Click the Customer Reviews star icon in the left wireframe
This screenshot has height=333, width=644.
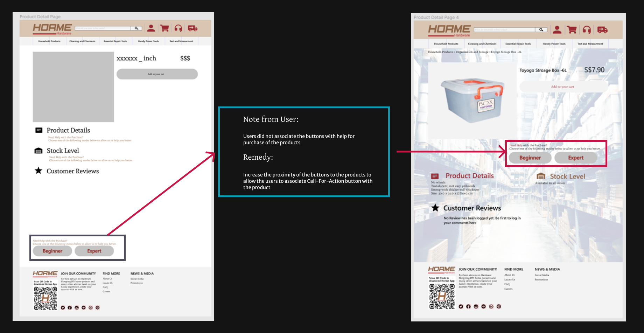click(x=38, y=171)
